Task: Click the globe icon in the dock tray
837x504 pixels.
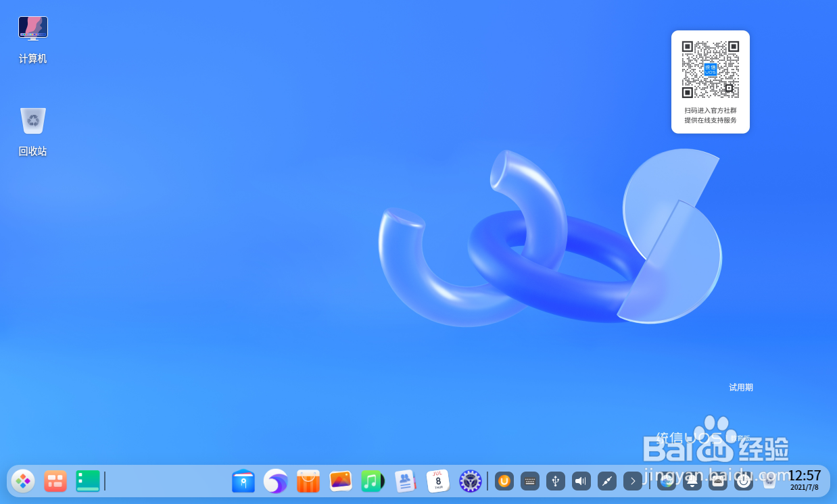Action: coord(667,481)
